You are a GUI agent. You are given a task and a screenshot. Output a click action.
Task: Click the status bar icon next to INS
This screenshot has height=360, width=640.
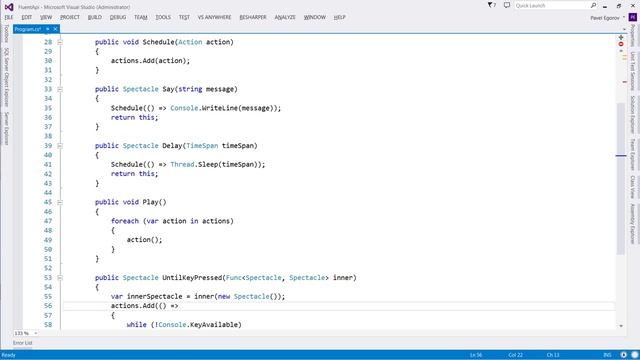point(624,355)
